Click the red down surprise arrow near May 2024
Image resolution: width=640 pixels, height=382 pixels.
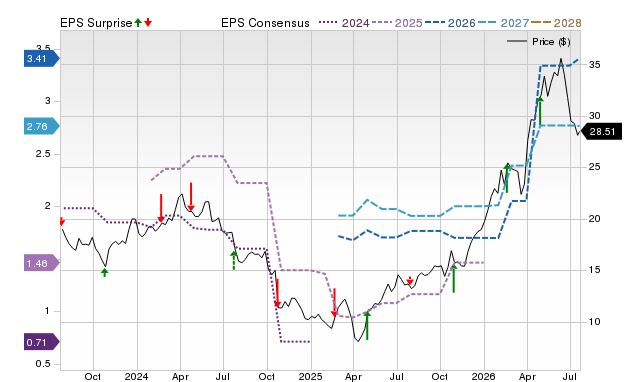pyautogui.click(x=191, y=197)
